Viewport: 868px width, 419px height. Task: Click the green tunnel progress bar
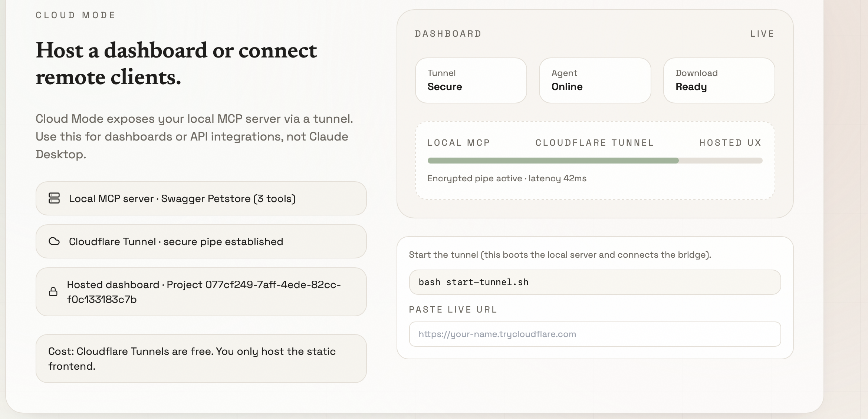553,161
